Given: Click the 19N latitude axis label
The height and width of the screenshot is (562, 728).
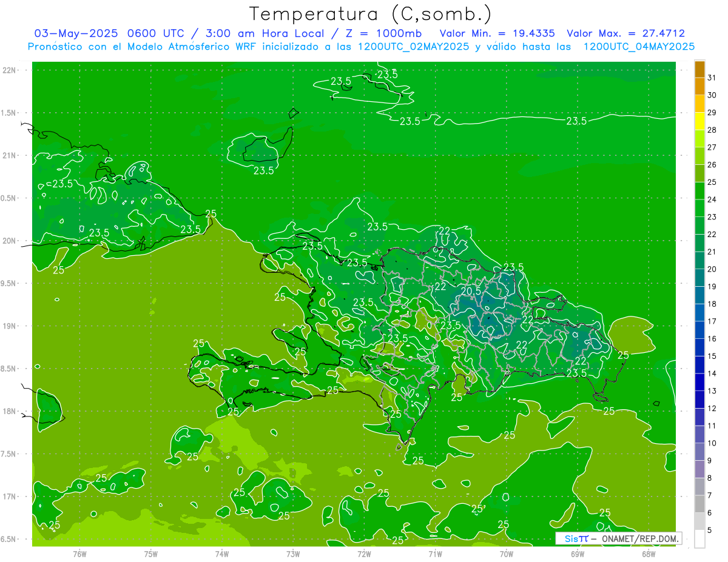Looking at the screenshot, I should (10, 326).
